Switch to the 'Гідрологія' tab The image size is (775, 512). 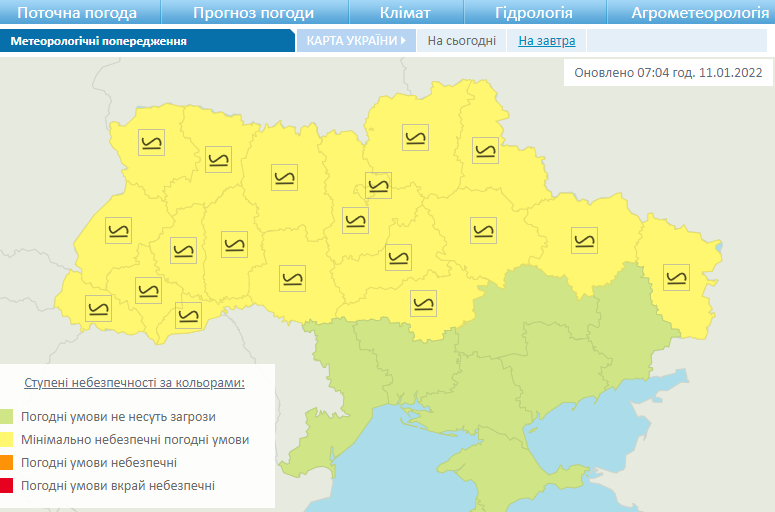coord(534,13)
